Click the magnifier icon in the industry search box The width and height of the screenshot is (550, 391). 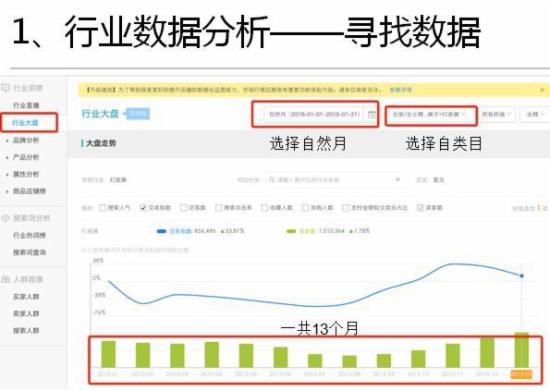tap(272, 180)
